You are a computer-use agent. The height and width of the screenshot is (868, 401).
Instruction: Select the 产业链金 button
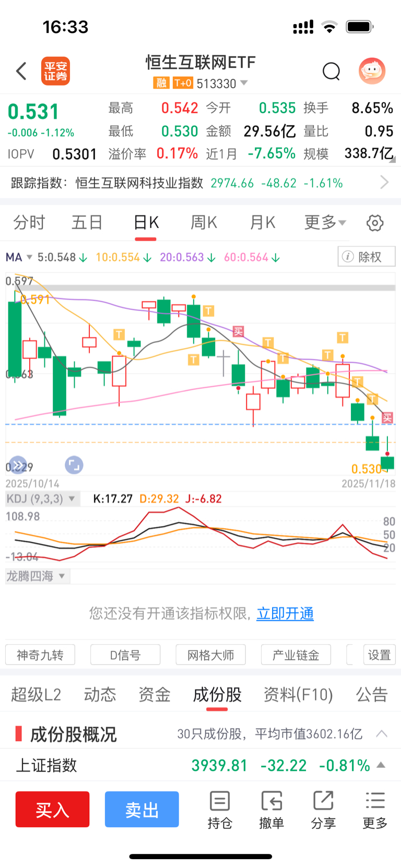tap(296, 655)
